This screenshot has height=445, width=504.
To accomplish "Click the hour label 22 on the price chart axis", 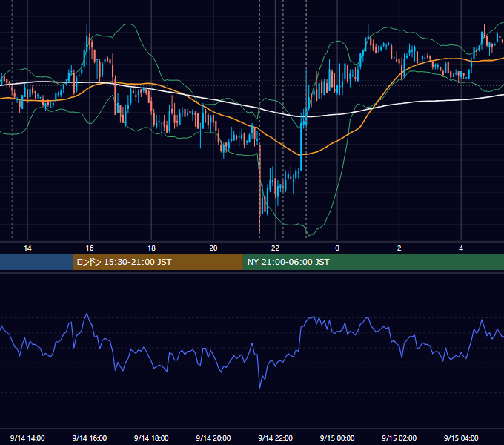I will coord(275,248).
